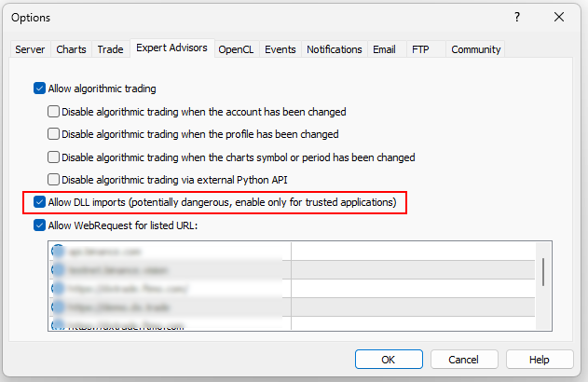
Task: Toggle Allow WebRequest for listed URL
Action: click(x=39, y=225)
